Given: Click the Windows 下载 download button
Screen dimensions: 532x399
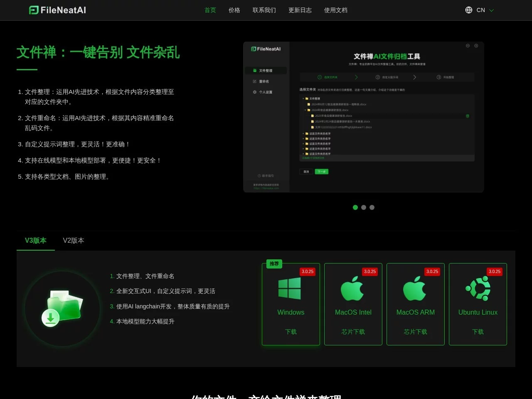Looking at the screenshot, I should click(x=291, y=332).
